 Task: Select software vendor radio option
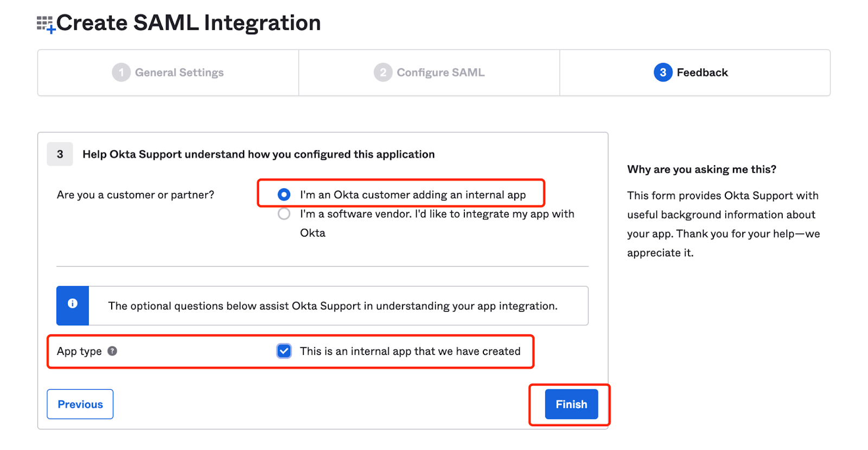pos(284,214)
